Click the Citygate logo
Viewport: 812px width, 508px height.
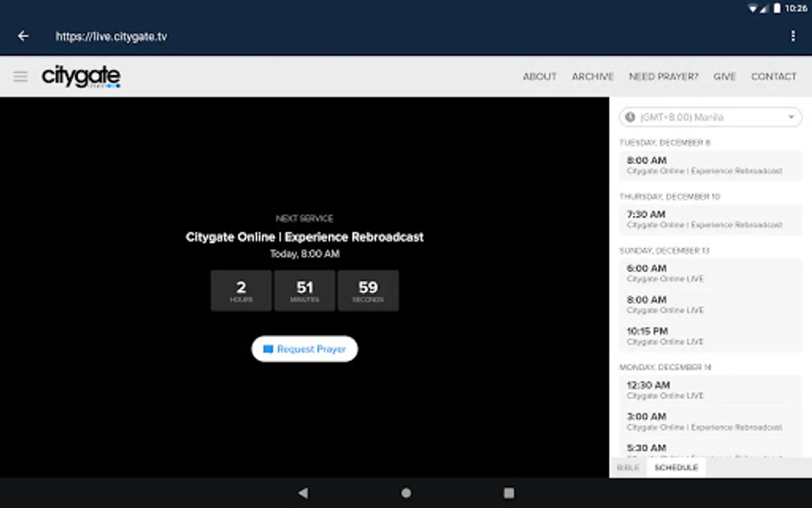click(x=81, y=76)
